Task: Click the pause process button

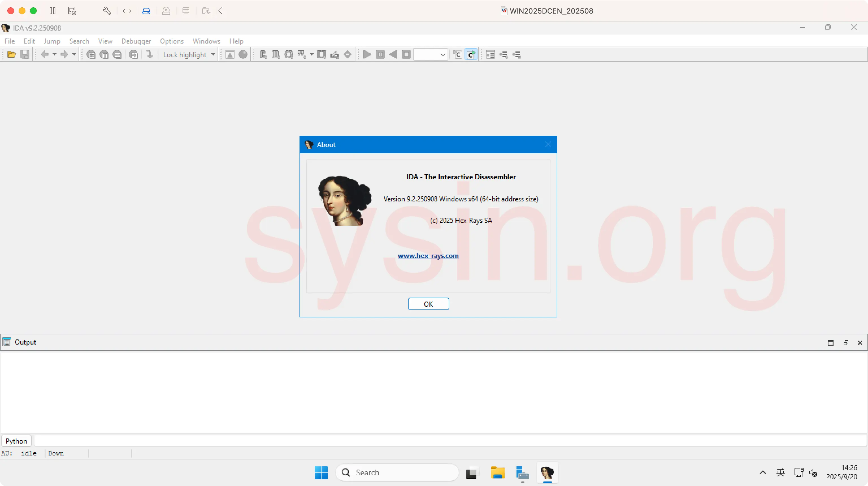Action: click(380, 55)
